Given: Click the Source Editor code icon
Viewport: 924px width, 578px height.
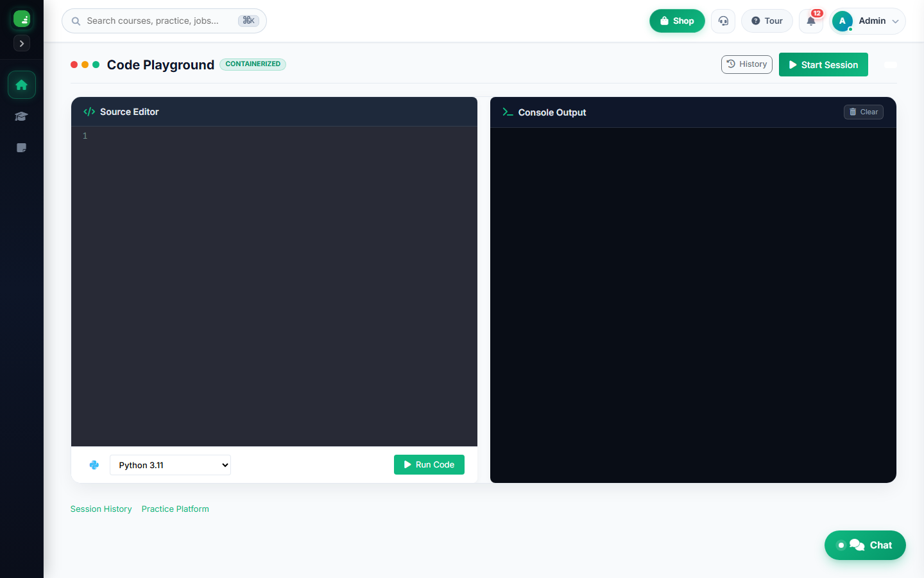Looking at the screenshot, I should (x=89, y=112).
